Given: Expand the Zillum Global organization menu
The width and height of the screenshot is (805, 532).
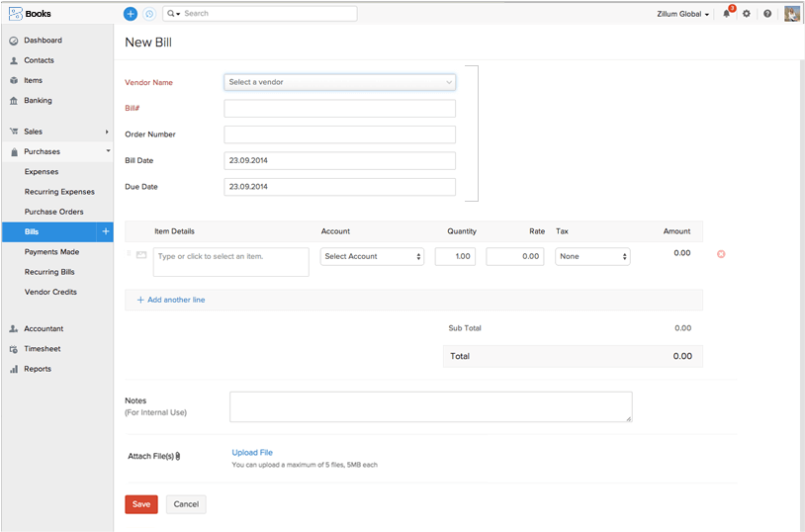Looking at the screenshot, I should coord(683,15).
